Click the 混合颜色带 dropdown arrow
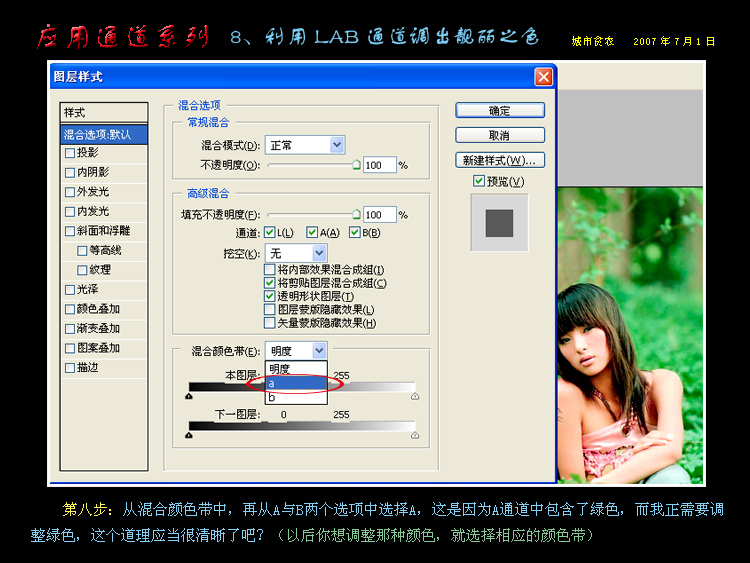Image resolution: width=750 pixels, height=563 pixels. tap(320, 351)
